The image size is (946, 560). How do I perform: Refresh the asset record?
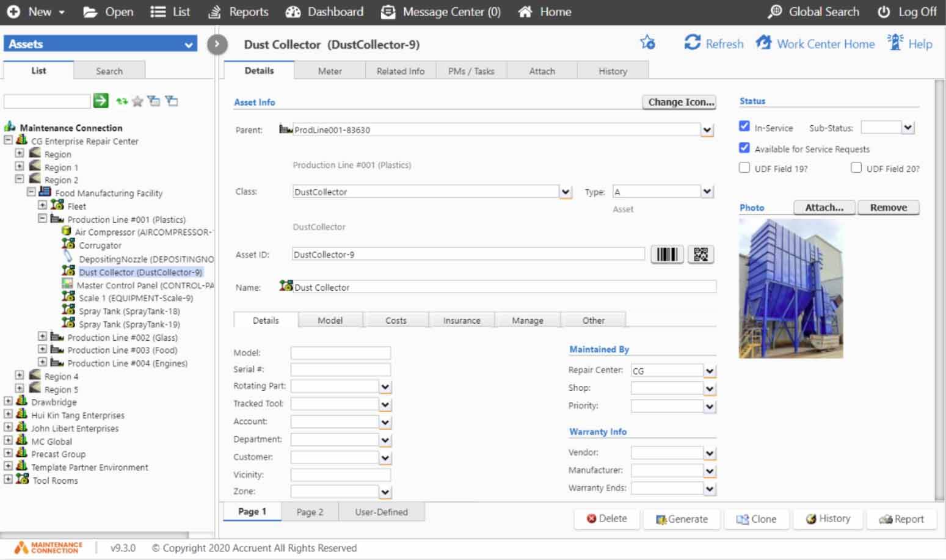click(x=713, y=43)
